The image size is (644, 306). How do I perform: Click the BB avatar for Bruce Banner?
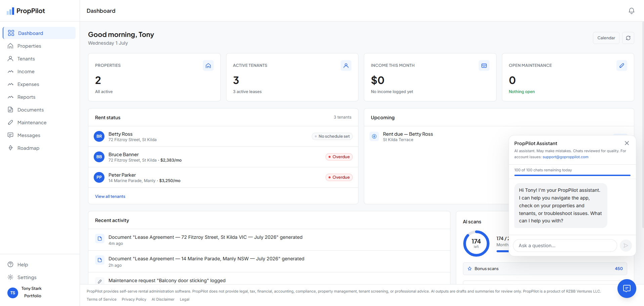(99, 157)
